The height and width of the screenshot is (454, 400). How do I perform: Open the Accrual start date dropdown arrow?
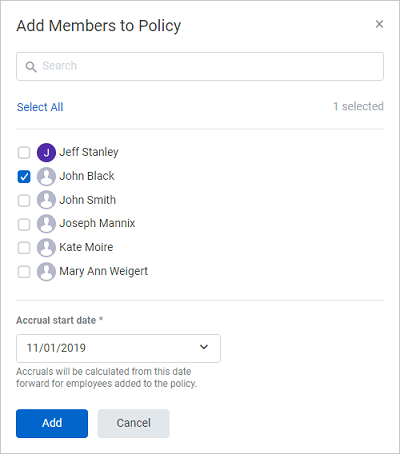click(x=204, y=347)
